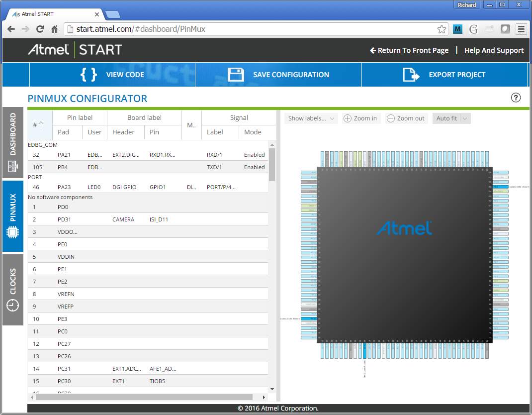The width and height of the screenshot is (532, 415).
Task: Click horizontal scroll right arrow
Action: [x=264, y=397]
